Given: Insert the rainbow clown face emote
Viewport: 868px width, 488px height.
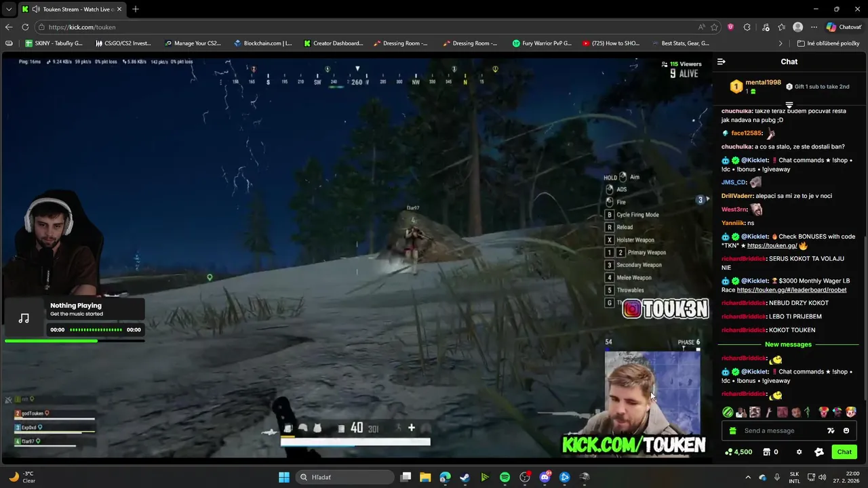Looking at the screenshot, I should tap(851, 412).
